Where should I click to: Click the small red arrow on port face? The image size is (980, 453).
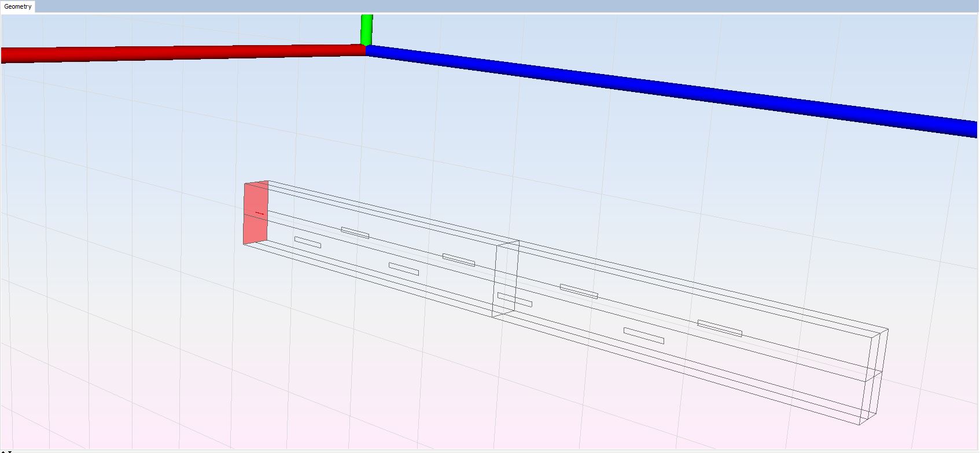tap(260, 213)
